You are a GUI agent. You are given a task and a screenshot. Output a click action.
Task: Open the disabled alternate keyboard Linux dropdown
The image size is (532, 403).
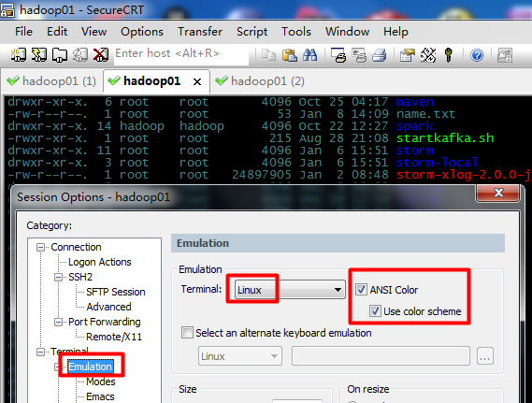pyautogui.click(x=240, y=356)
